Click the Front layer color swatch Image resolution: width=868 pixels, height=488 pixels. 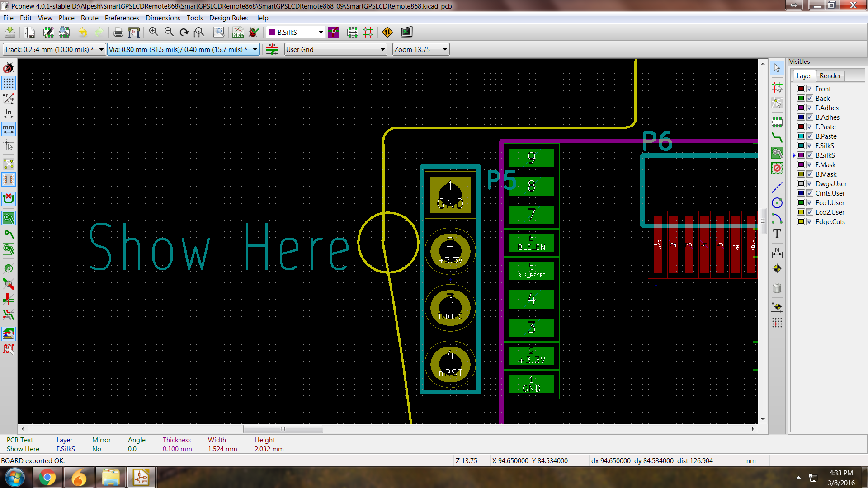pos(801,89)
